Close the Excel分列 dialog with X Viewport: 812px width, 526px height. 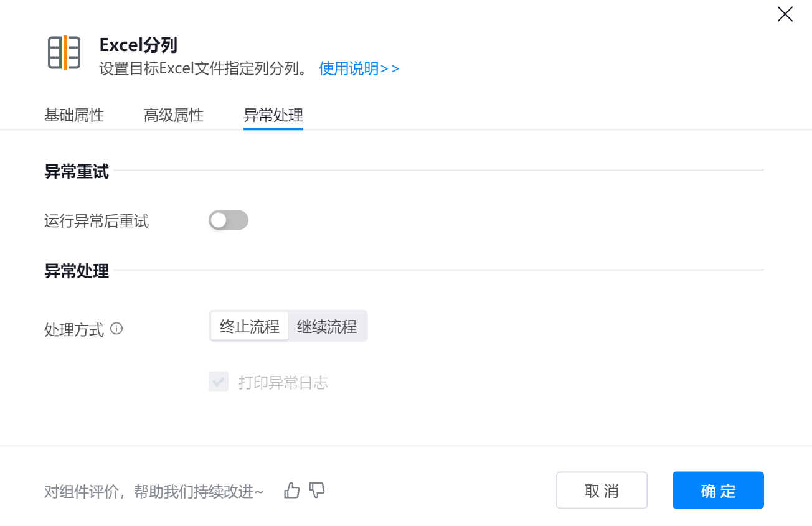[x=785, y=14]
